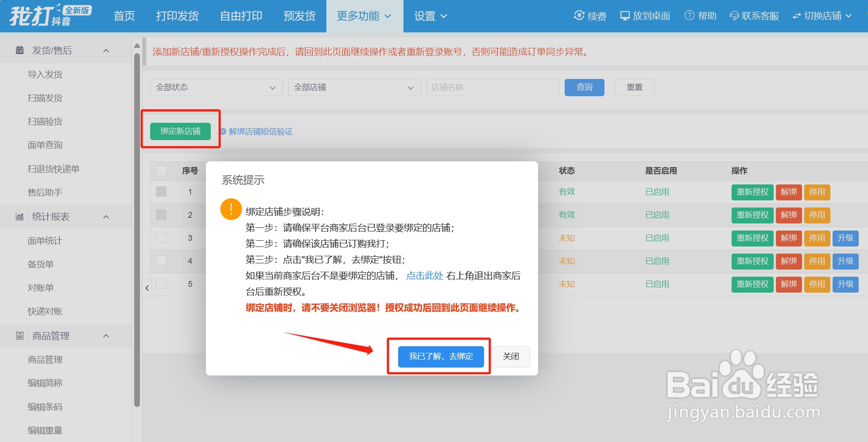The height and width of the screenshot is (442, 868).
Task: Collapse the 商品管理 sidebar section chevron
Action: click(x=106, y=336)
